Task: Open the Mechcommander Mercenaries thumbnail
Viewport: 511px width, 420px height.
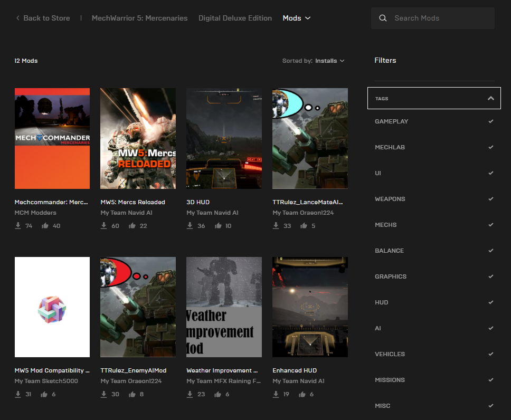Action: (x=52, y=138)
